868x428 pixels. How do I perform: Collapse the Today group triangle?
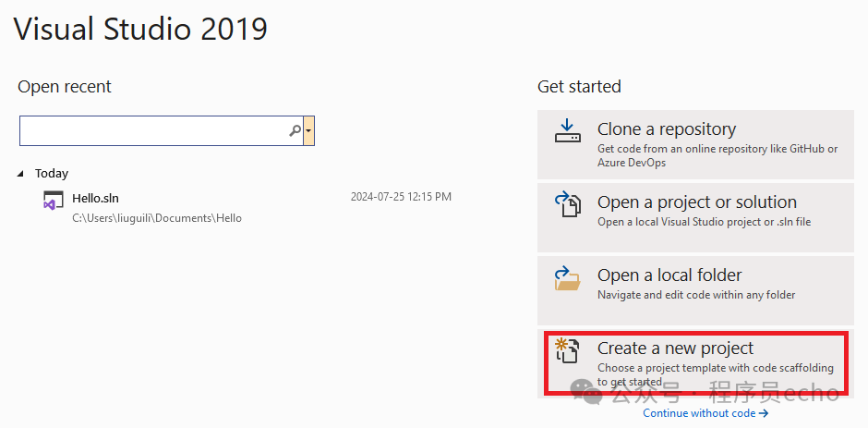22,174
